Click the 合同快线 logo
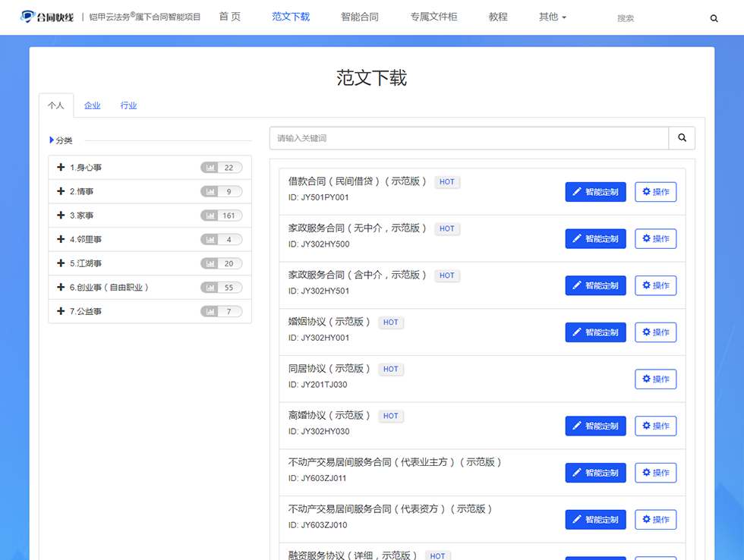The image size is (744, 560). pos(47,17)
